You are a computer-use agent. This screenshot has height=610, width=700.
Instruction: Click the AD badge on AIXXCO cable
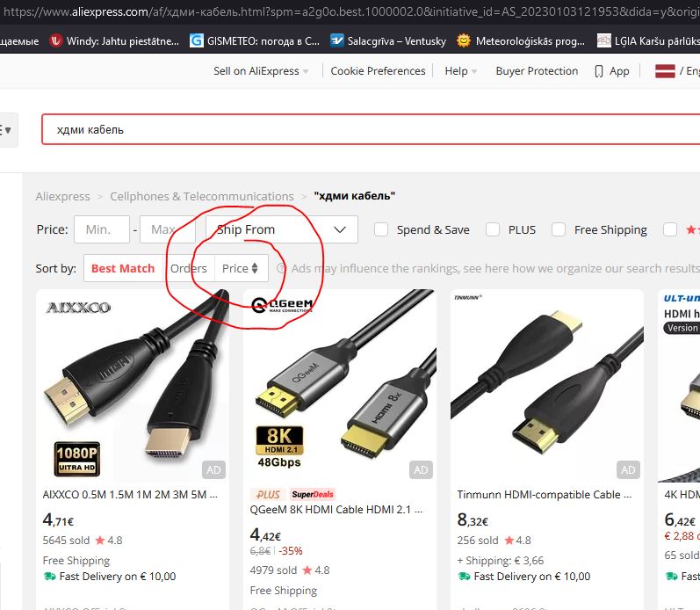pyautogui.click(x=213, y=469)
